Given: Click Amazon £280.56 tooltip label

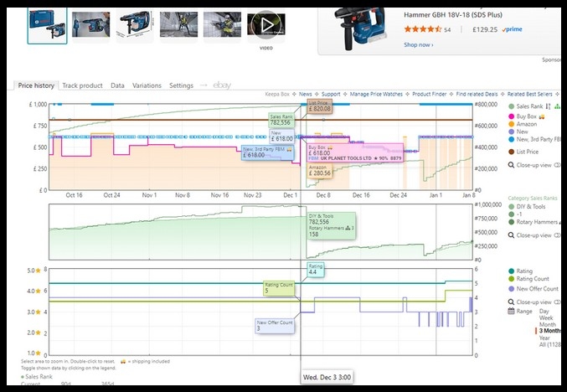Looking at the screenshot, I should pos(320,171).
